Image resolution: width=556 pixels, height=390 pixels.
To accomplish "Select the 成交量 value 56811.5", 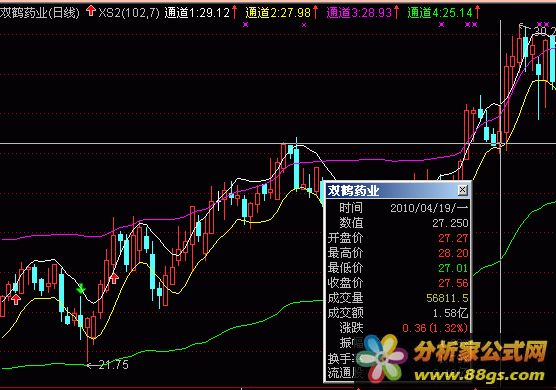I will pyautogui.click(x=447, y=298).
